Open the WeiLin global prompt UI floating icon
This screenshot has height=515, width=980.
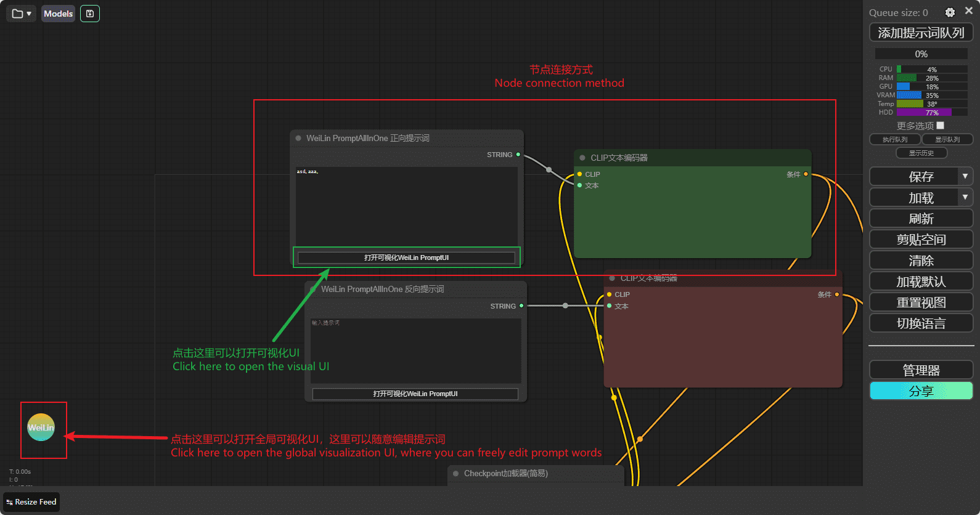[41, 428]
